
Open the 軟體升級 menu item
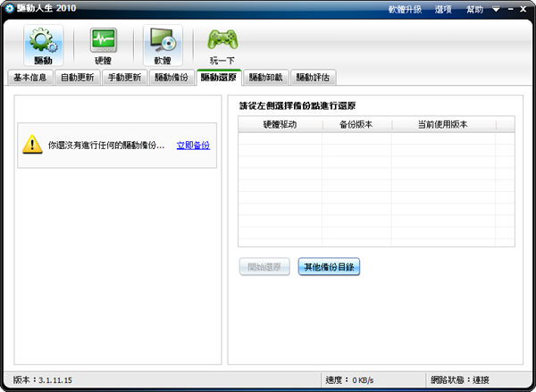(x=405, y=9)
